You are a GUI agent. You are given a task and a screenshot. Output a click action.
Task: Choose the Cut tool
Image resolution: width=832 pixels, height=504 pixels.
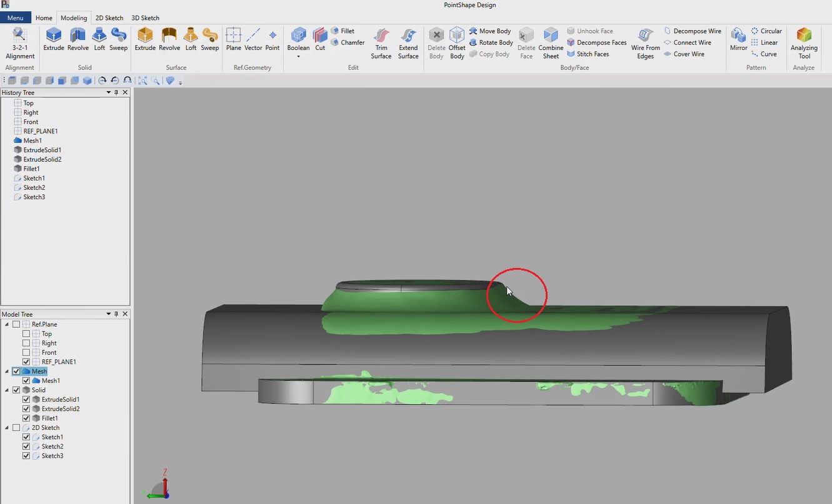(x=320, y=39)
